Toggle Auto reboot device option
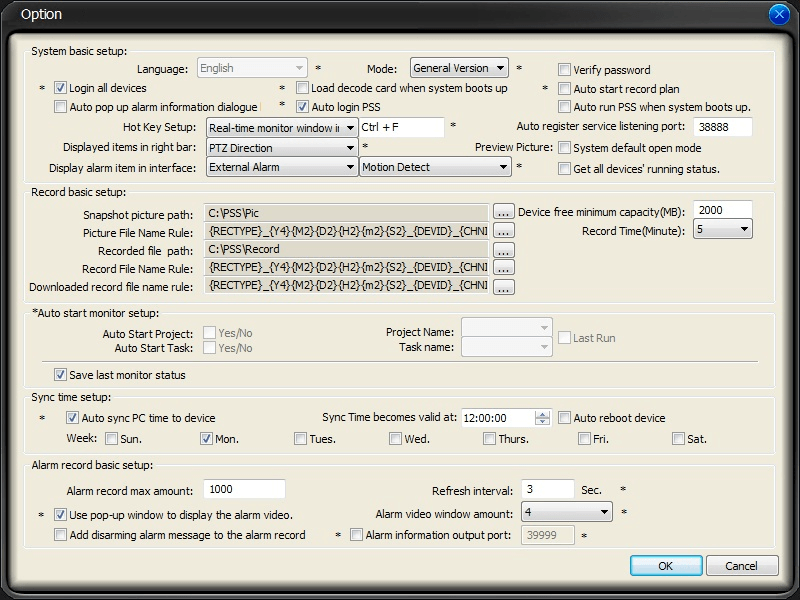The width and height of the screenshot is (800, 600). point(565,418)
